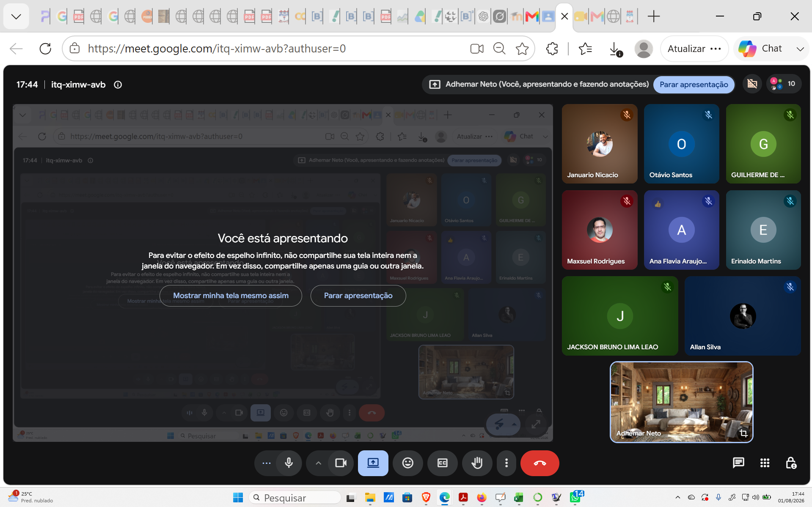Image resolution: width=812 pixels, height=507 pixels.
Task: Show meeting details info icon
Action: pyautogui.click(x=118, y=85)
